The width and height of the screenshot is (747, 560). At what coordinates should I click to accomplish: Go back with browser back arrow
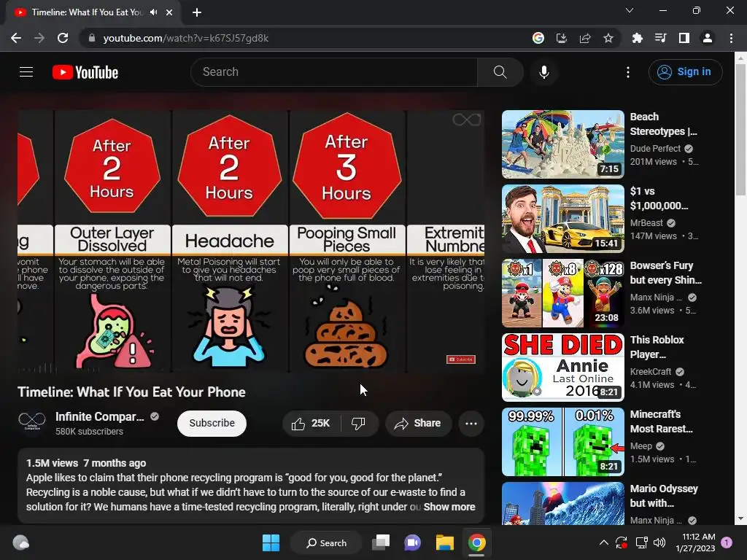pyautogui.click(x=16, y=38)
